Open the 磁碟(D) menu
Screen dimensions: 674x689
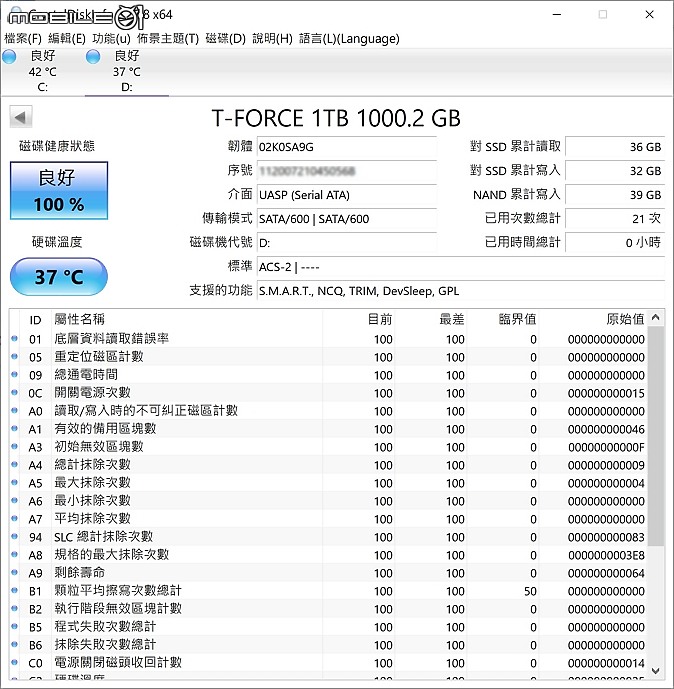[x=225, y=39]
